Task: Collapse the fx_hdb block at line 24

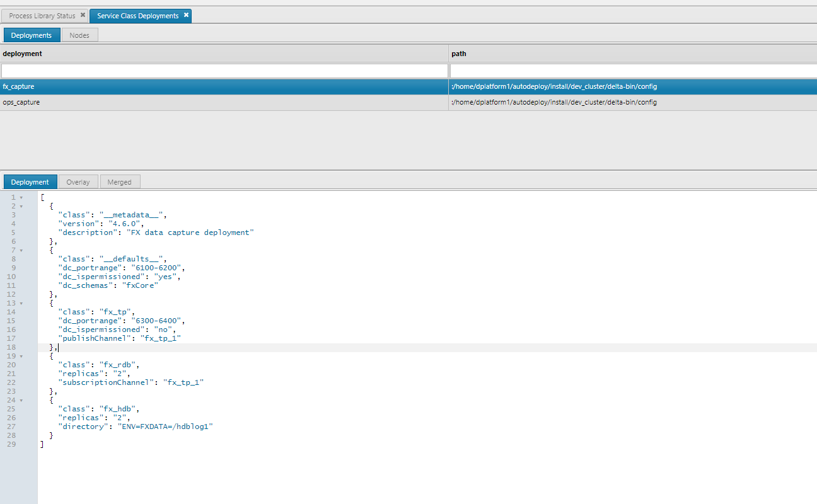Action: tap(21, 400)
